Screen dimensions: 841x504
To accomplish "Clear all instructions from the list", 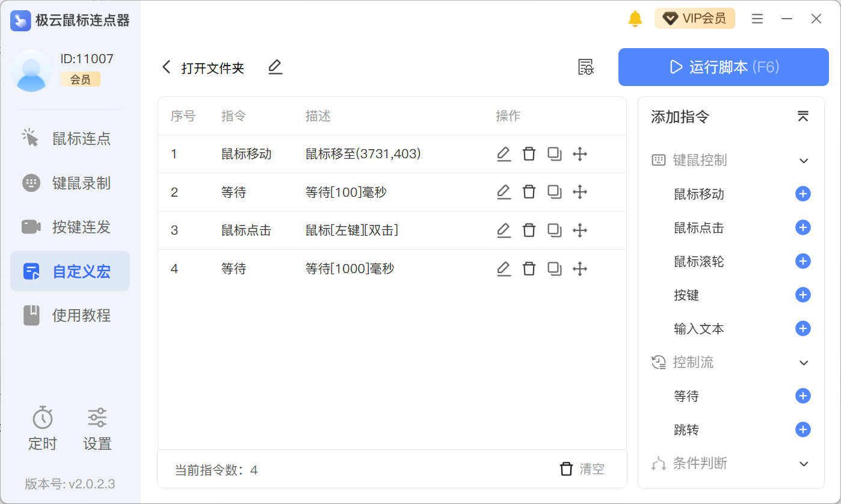I will coord(582,469).
